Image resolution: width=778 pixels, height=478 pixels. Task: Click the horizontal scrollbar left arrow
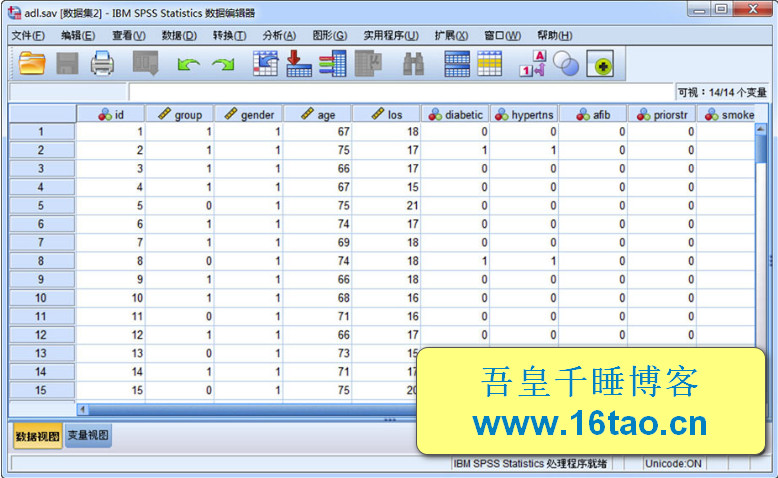coord(83,408)
